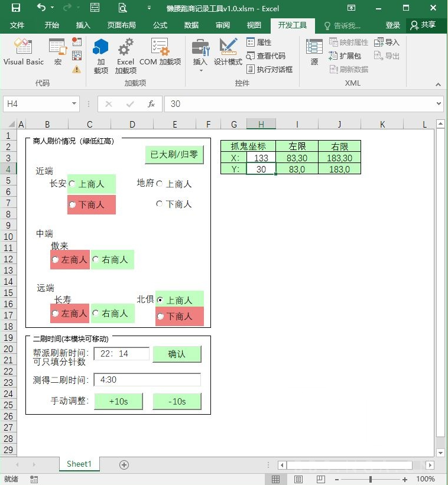Expand the Name Box dropdown
Image resolution: width=448 pixels, height=485 pixels.
click(74, 103)
